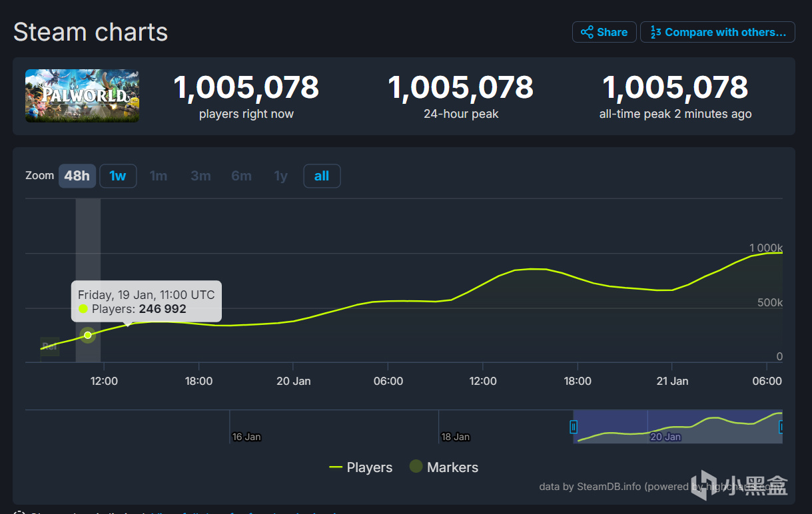Click the 18 Jan label in navigator
Image resolution: width=812 pixels, height=514 pixels.
click(x=456, y=437)
